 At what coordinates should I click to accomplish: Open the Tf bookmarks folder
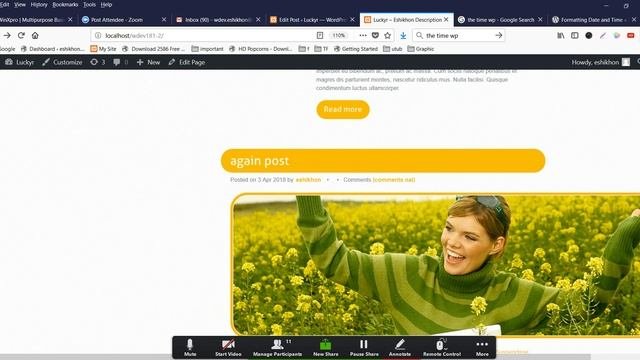coord(321,49)
